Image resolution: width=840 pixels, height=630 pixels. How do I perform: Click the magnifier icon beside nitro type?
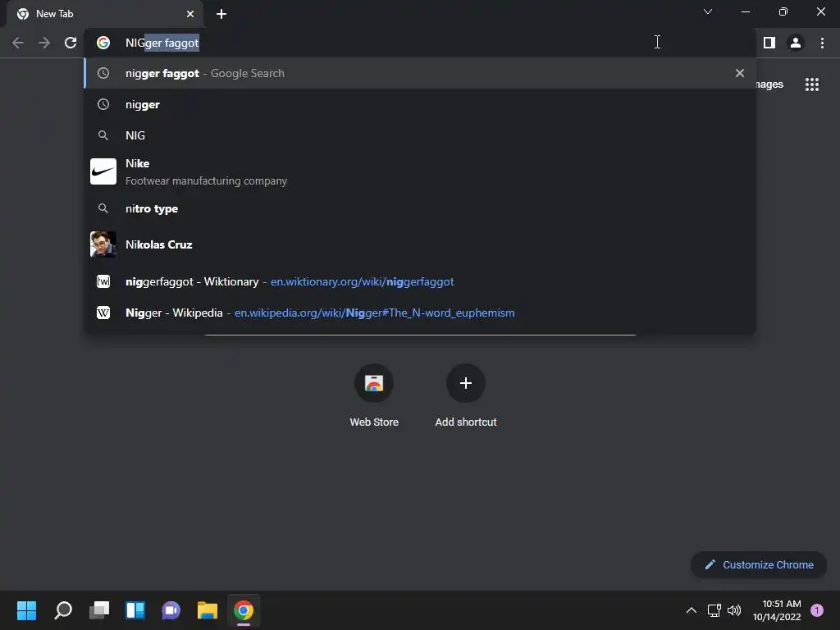103,209
